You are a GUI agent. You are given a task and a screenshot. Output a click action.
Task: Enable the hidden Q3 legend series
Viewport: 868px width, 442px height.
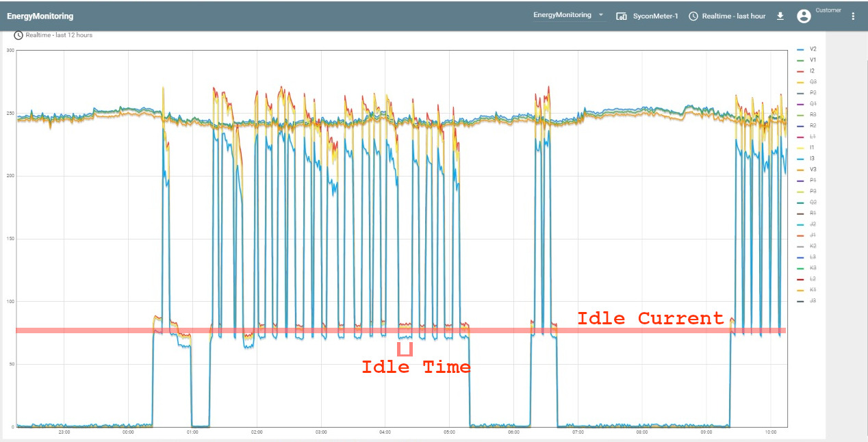813,82
